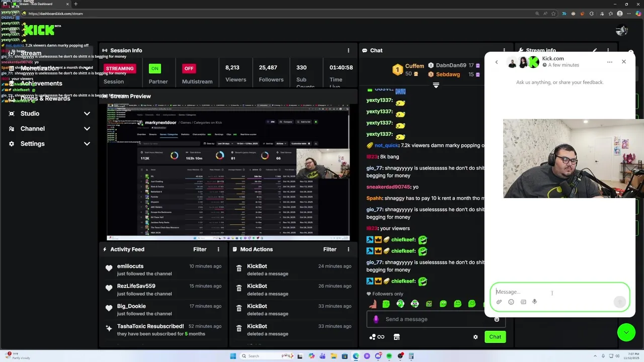The height and width of the screenshot is (362, 644).
Task: Open the Stream info three-dot menu
Action: 608,50
